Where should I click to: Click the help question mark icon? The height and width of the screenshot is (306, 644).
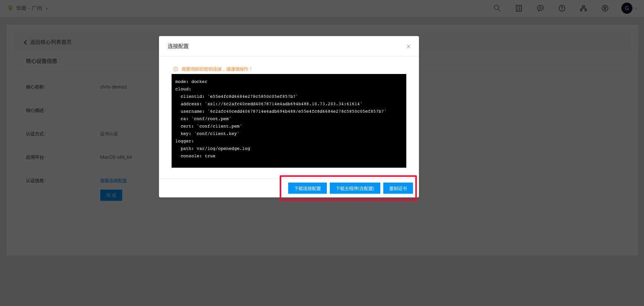(x=562, y=8)
